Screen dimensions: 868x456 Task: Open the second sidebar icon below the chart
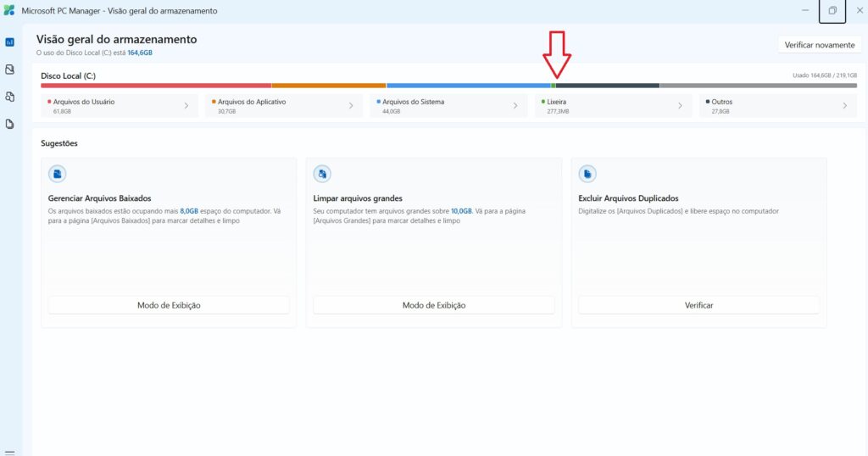click(10, 70)
